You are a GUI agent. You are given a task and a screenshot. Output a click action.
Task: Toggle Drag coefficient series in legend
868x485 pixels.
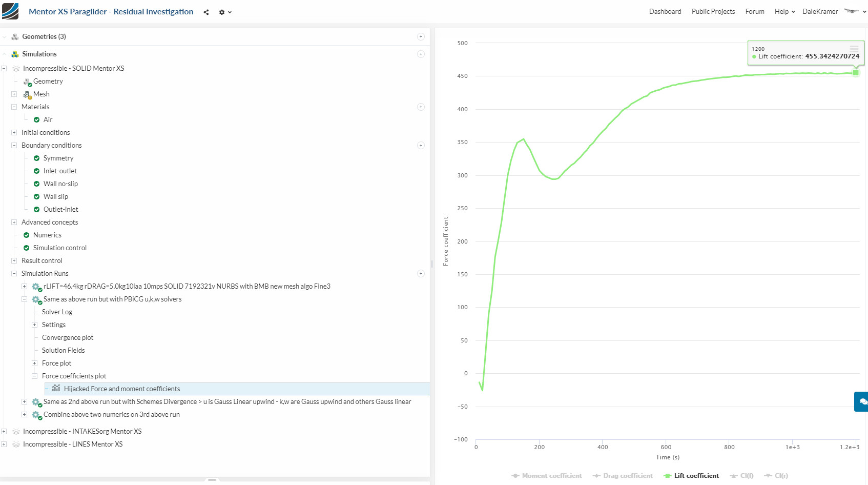(x=623, y=476)
